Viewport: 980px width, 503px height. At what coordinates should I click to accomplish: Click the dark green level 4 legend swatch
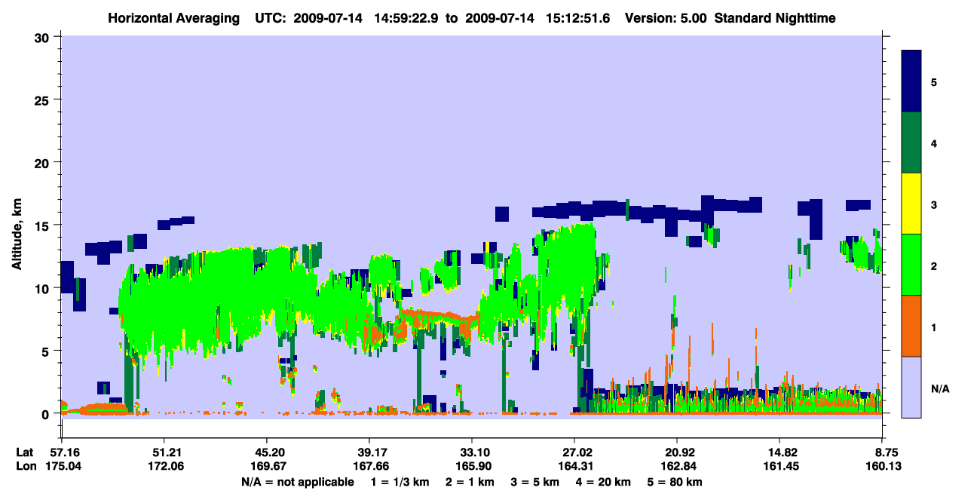[x=911, y=143]
